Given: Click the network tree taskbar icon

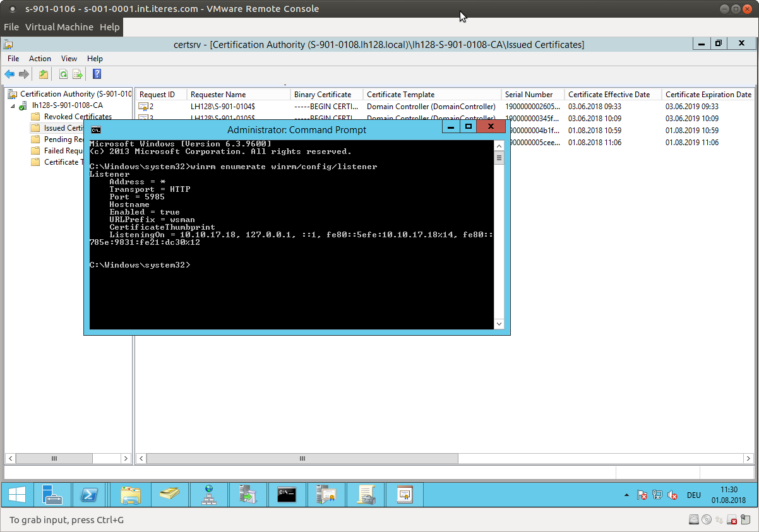Looking at the screenshot, I should (209, 495).
